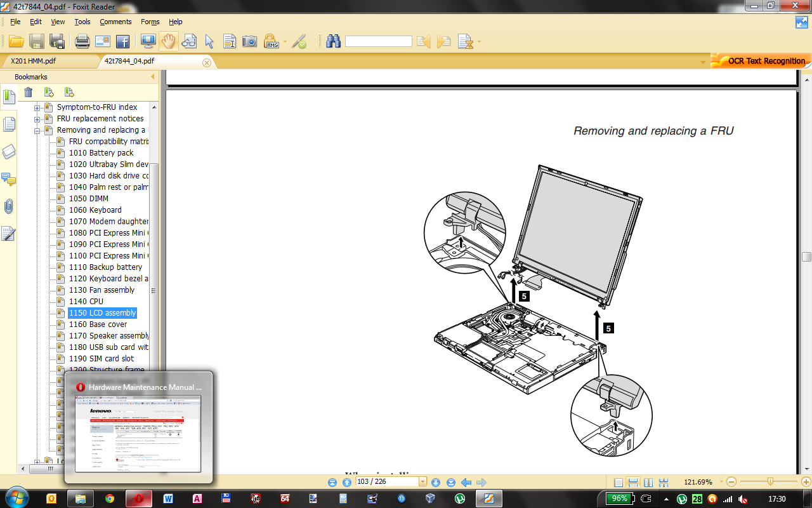
Task: Open the Forms menu
Action: tap(150, 22)
